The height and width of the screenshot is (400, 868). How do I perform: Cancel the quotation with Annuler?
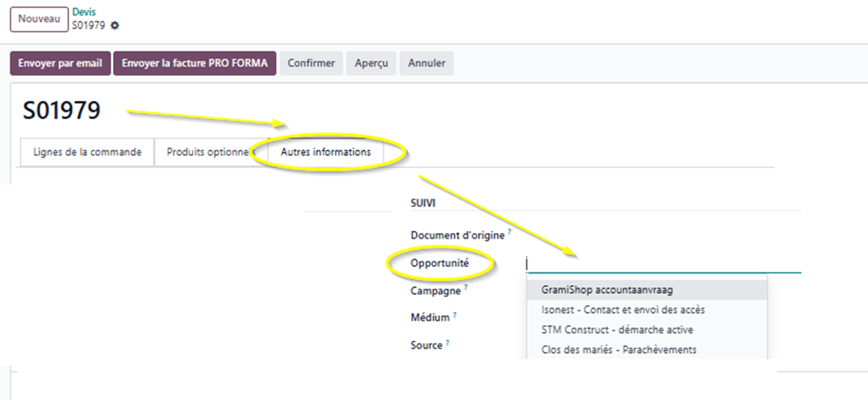tap(426, 63)
